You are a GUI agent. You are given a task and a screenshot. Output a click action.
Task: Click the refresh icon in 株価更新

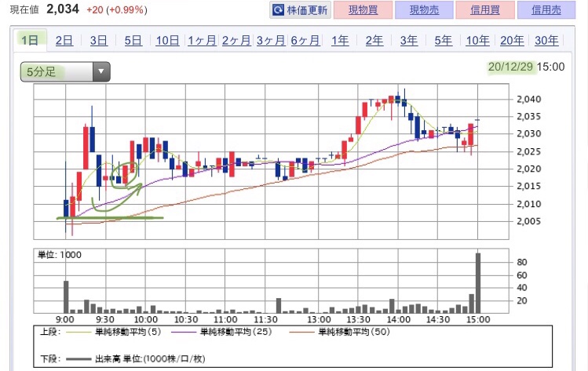coord(278,9)
